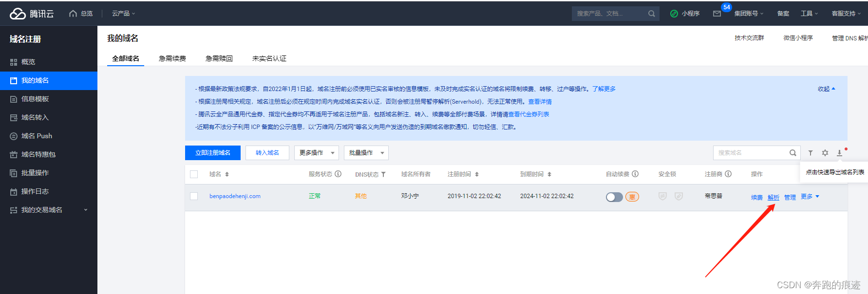Click the 注册商 info icon

[728, 174]
